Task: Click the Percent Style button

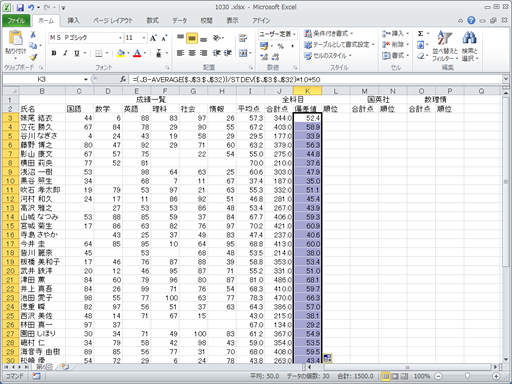Action: [x=281, y=46]
